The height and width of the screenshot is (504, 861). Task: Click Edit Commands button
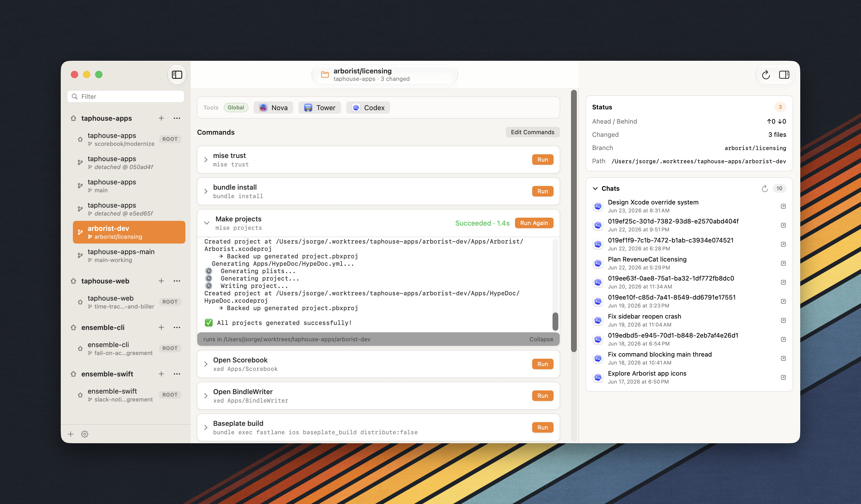(x=532, y=132)
